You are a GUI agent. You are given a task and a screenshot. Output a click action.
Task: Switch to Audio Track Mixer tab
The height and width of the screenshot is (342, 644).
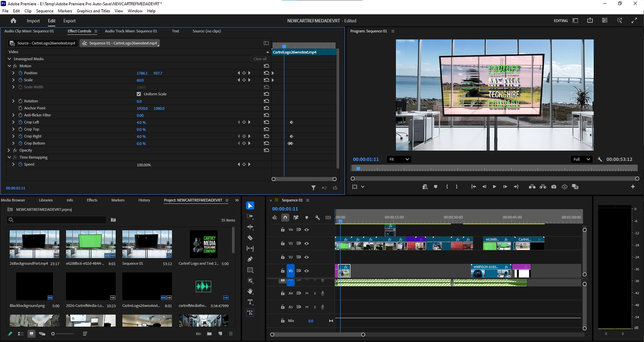pyautogui.click(x=131, y=31)
